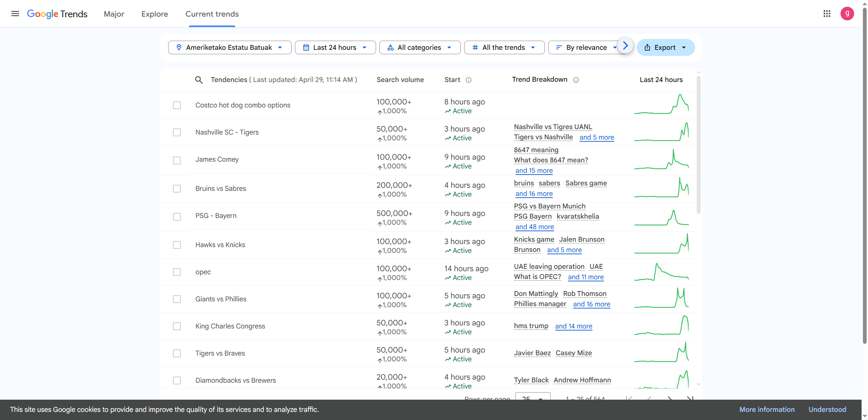This screenshot has height=420, width=868.
Task: Open the All categories dropdown
Action: tap(419, 47)
